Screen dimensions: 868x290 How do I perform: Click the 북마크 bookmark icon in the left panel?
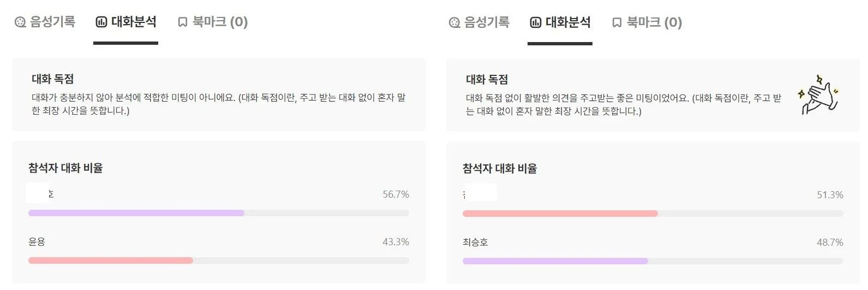(183, 22)
